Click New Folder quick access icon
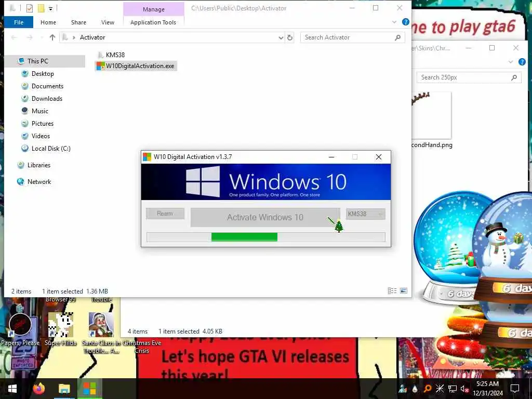This screenshot has height=399, width=532. pyautogui.click(x=41, y=8)
